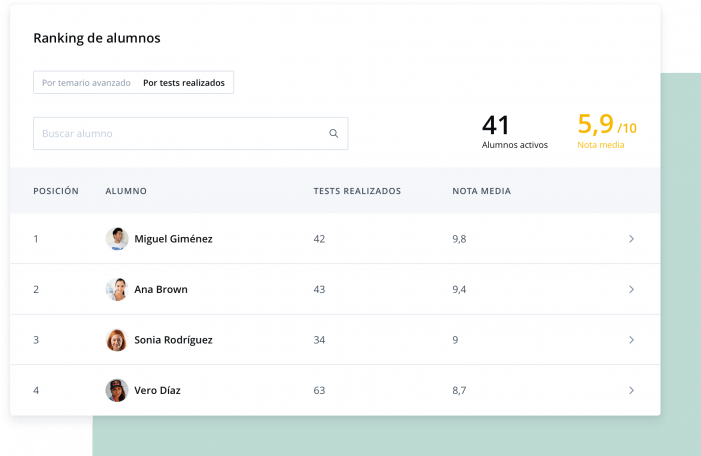
Task: Expand Miguel Giménez row chevron
Action: pyautogui.click(x=631, y=239)
